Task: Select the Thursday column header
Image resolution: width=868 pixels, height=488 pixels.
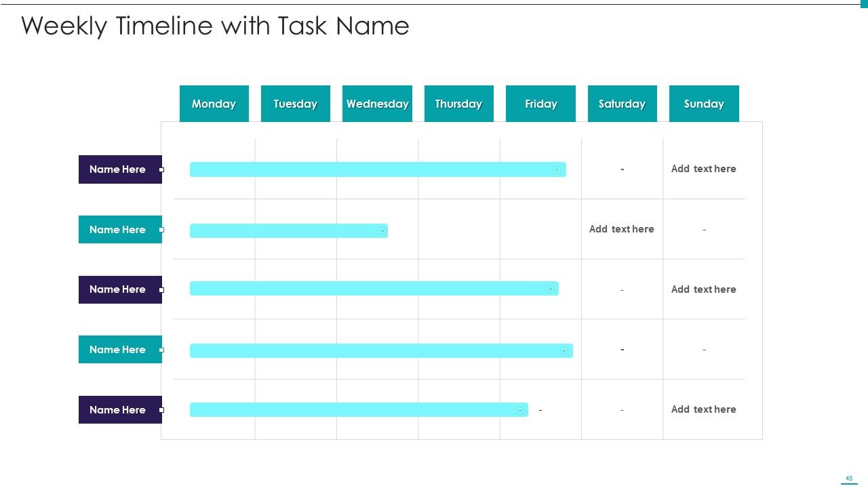Action: coord(459,104)
